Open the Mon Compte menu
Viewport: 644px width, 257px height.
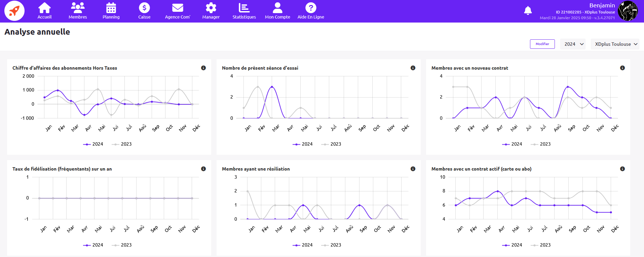point(277,11)
